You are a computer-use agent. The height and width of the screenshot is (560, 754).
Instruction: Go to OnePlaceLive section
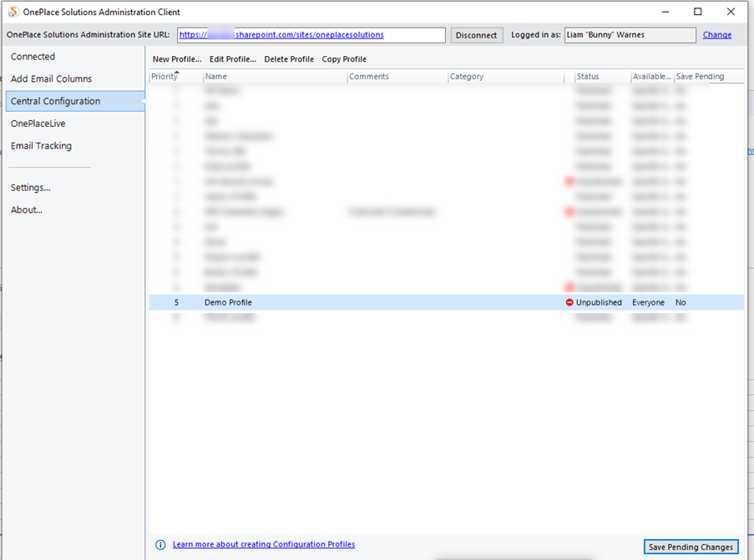pos(38,124)
